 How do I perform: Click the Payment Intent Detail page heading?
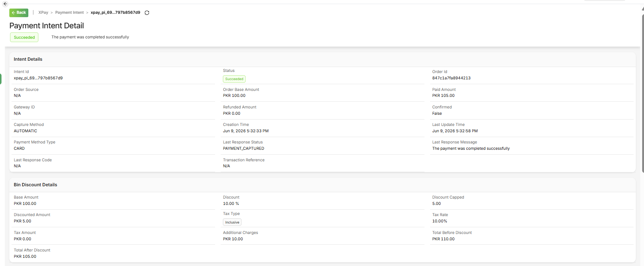[x=47, y=26]
